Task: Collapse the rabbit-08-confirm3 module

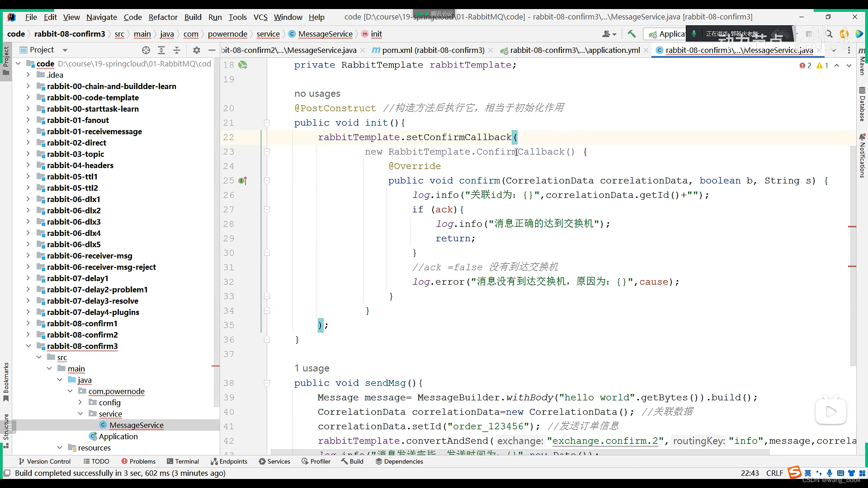Action: pyautogui.click(x=28, y=346)
